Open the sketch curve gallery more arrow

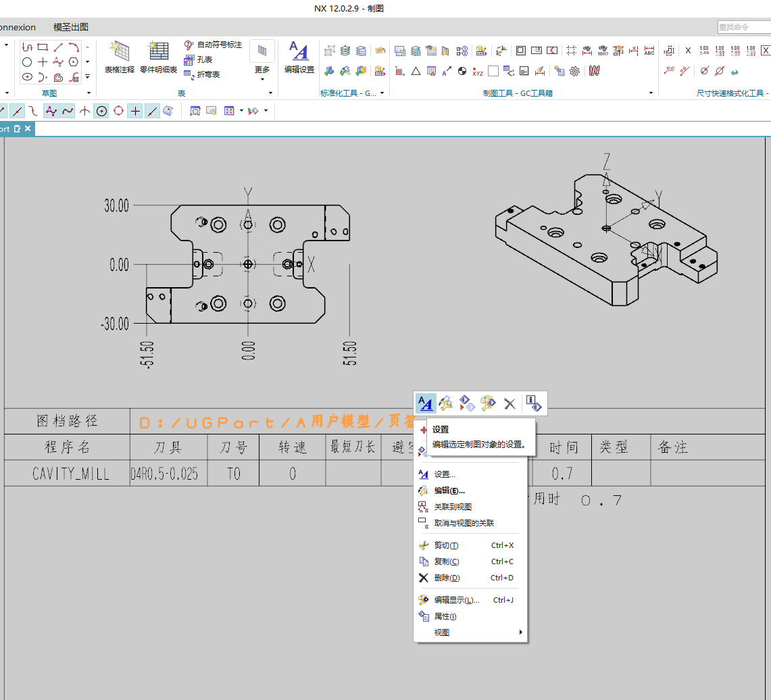(88, 76)
